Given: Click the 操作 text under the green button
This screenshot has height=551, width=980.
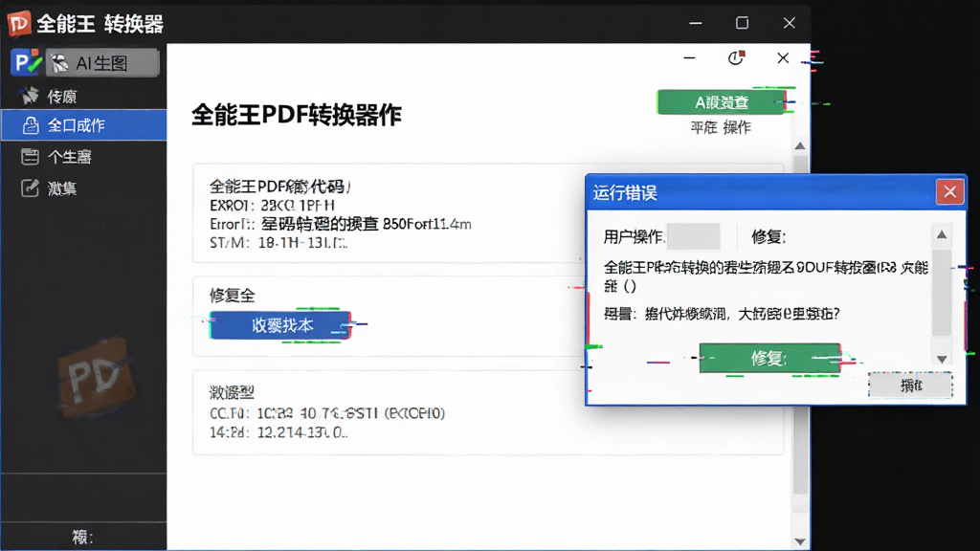Looking at the screenshot, I should point(737,128).
